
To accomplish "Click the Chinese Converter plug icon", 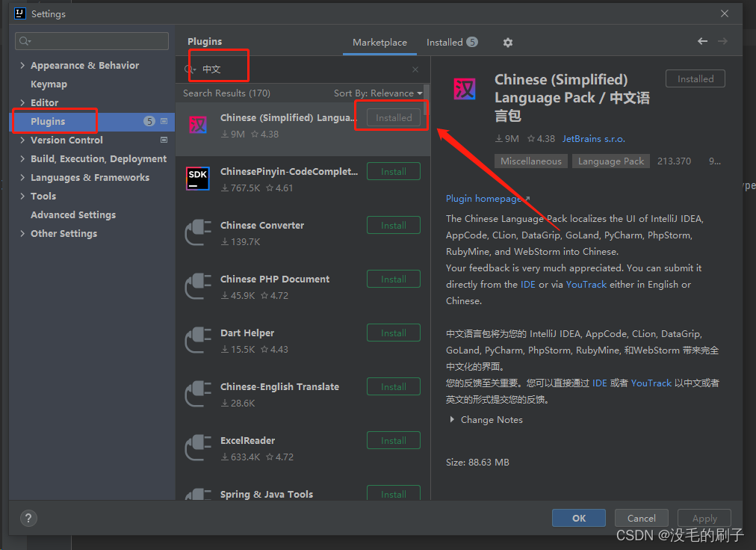I will [198, 232].
